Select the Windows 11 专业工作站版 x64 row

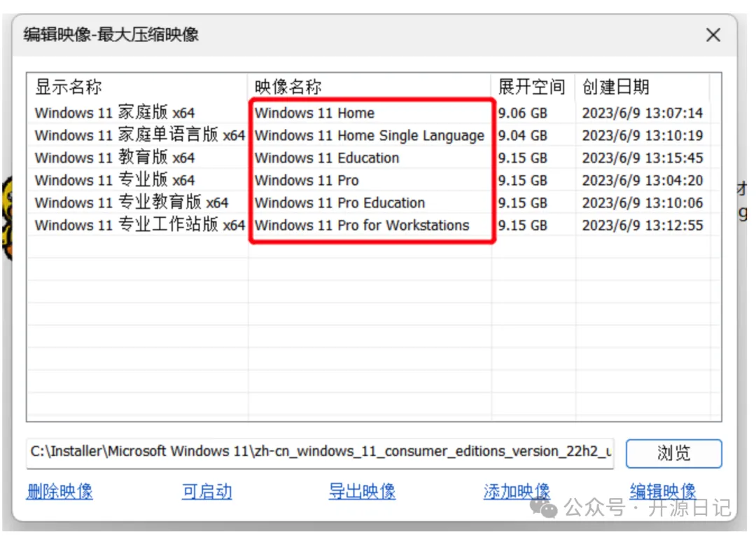[139, 225]
